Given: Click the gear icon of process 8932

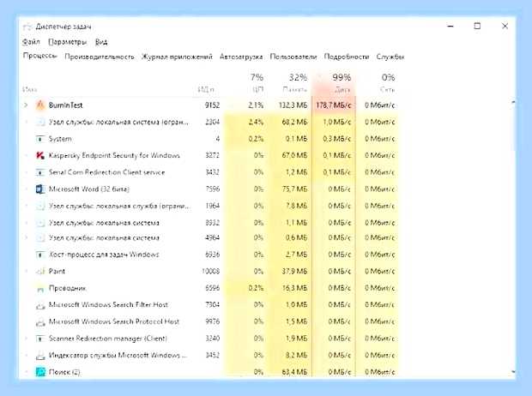Looking at the screenshot, I should tap(40, 223).
